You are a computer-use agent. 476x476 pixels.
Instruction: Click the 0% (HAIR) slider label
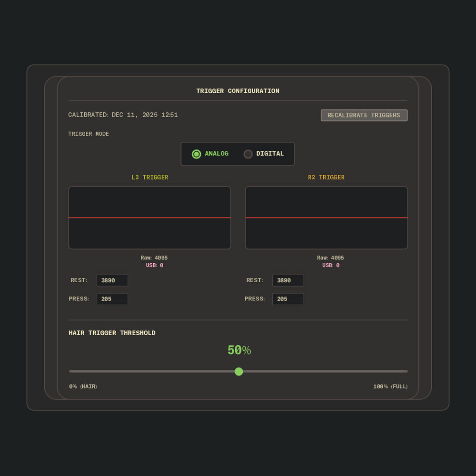[83, 387]
